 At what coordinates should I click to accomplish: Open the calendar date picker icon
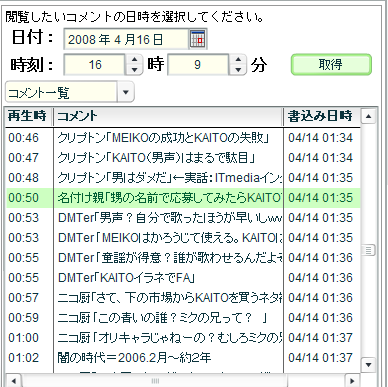coord(198,39)
